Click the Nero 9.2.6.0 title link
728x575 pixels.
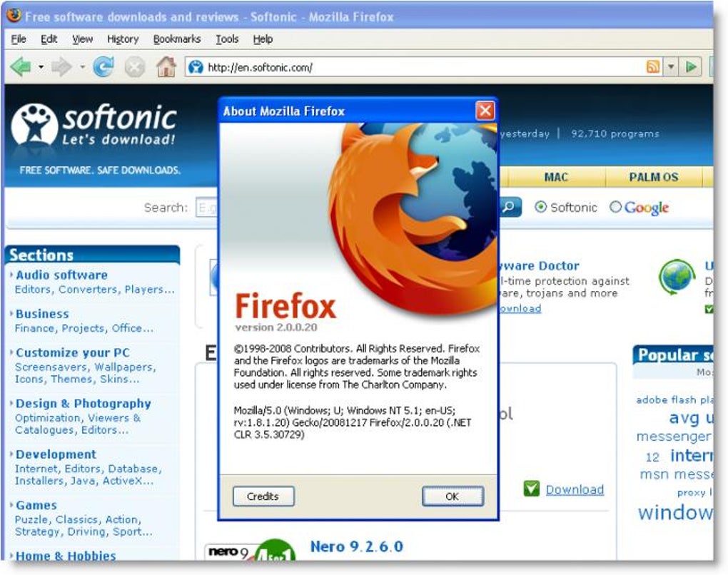(357, 546)
